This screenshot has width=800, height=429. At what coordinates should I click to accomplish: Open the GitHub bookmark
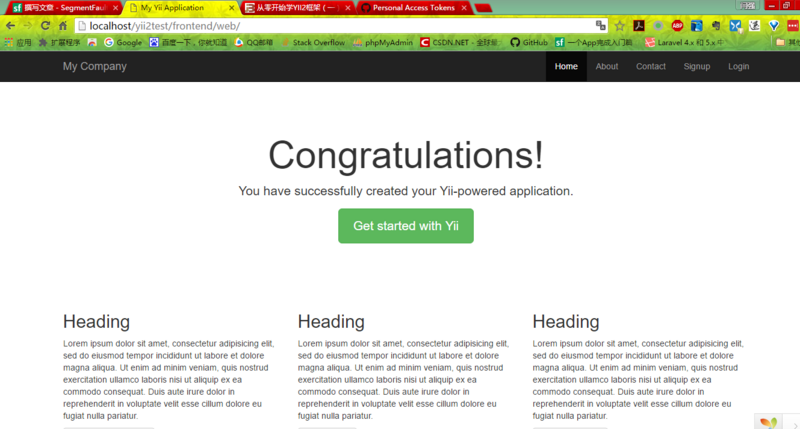pos(529,42)
